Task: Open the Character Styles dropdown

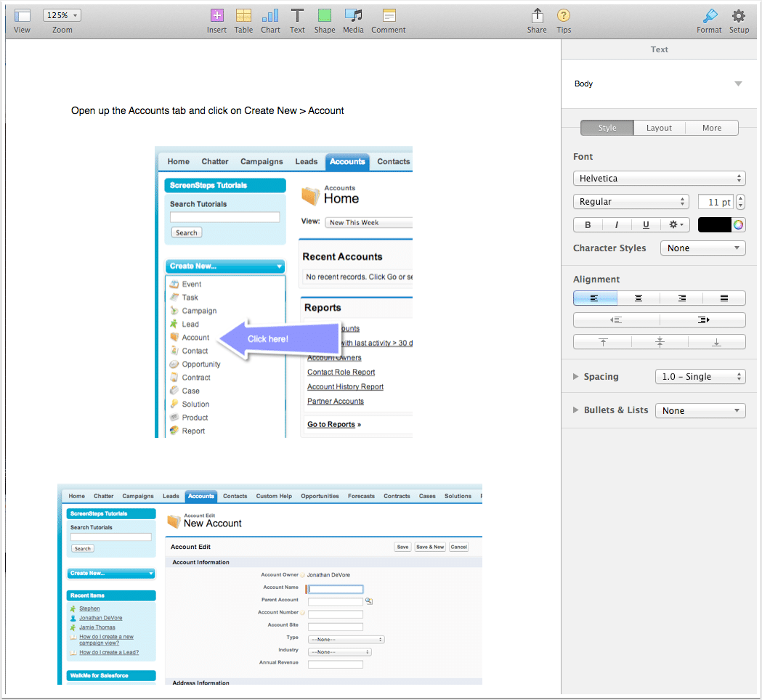Action: (x=702, y=248)
